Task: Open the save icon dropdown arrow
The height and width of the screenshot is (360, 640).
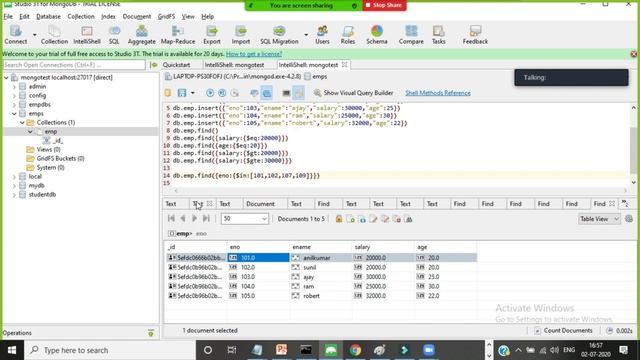Action: 193,93
